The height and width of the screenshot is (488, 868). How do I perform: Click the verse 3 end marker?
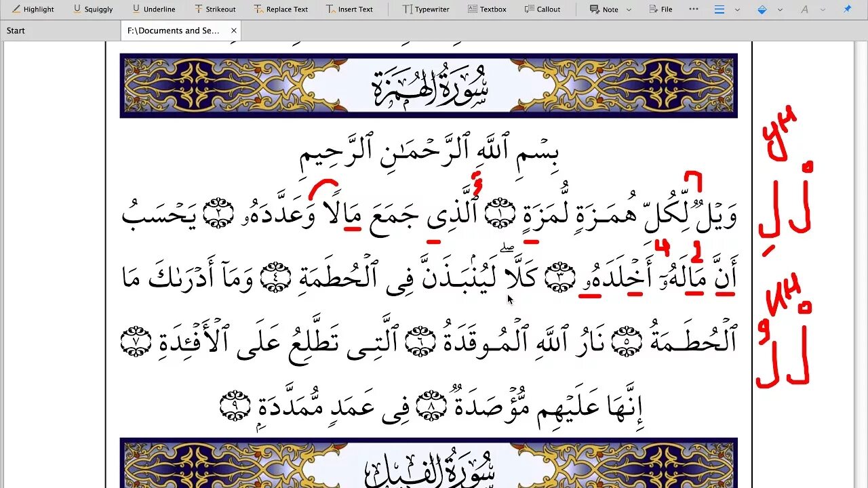click(x=559, y=279)
